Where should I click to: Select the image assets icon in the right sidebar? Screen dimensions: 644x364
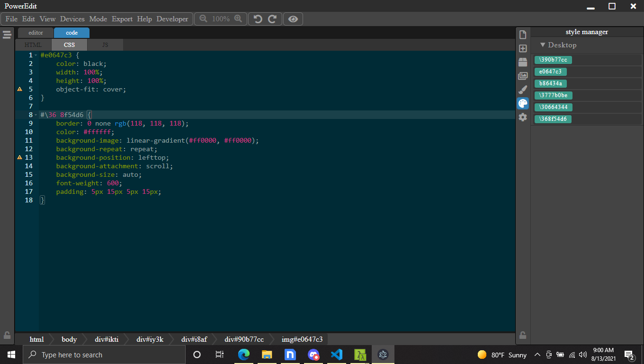click(523, 75)
